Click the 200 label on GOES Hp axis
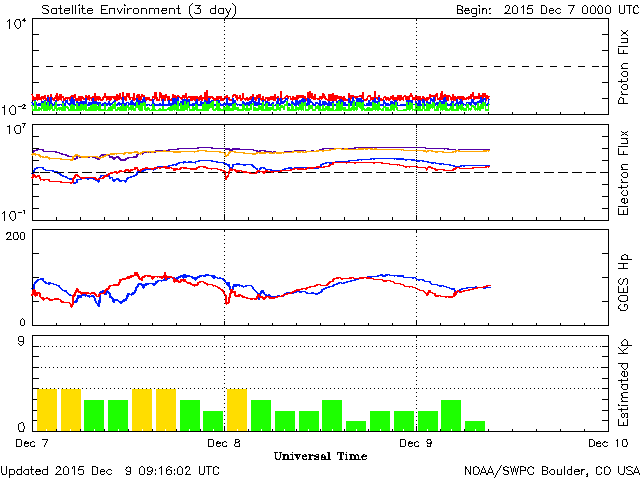 point(16,236)
